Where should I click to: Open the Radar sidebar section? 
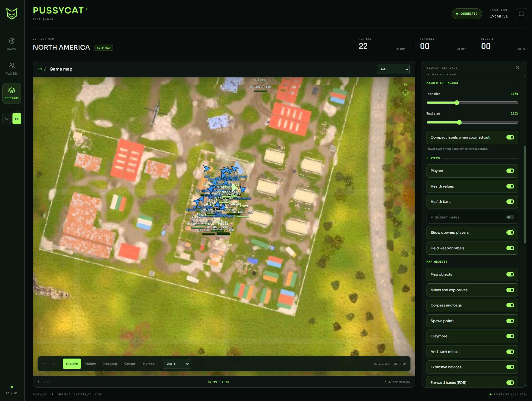tap(12, 44)
